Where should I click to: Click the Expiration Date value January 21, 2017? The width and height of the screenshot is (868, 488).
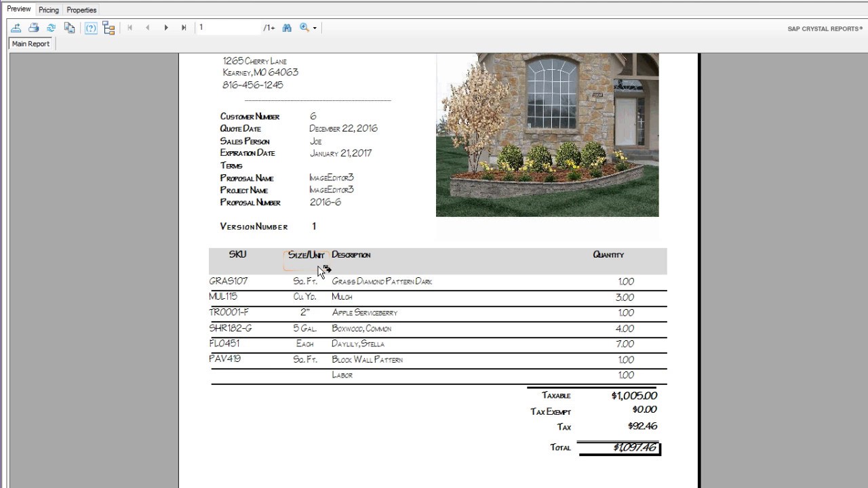pyautogui.click(x=341, y=153)
